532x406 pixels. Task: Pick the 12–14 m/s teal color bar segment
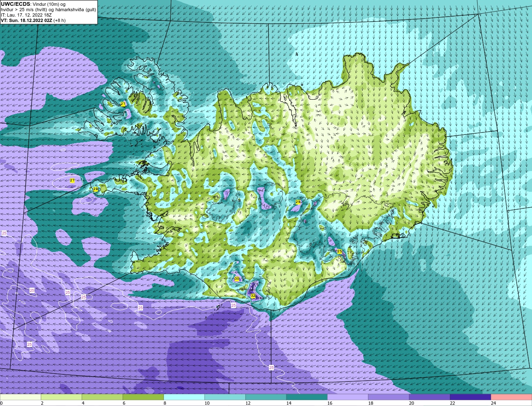(x=266, y=397)
